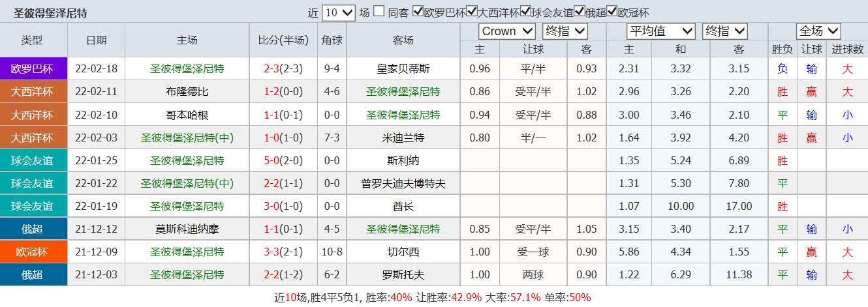Click the date 22-02-18

(97, 69)
